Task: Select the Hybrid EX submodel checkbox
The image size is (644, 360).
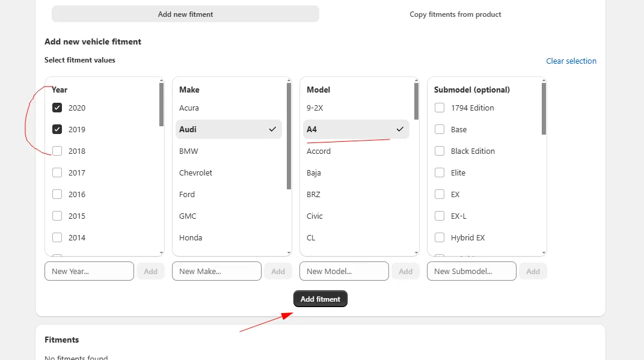Action: pyautogui.click(x=440, y=238)
